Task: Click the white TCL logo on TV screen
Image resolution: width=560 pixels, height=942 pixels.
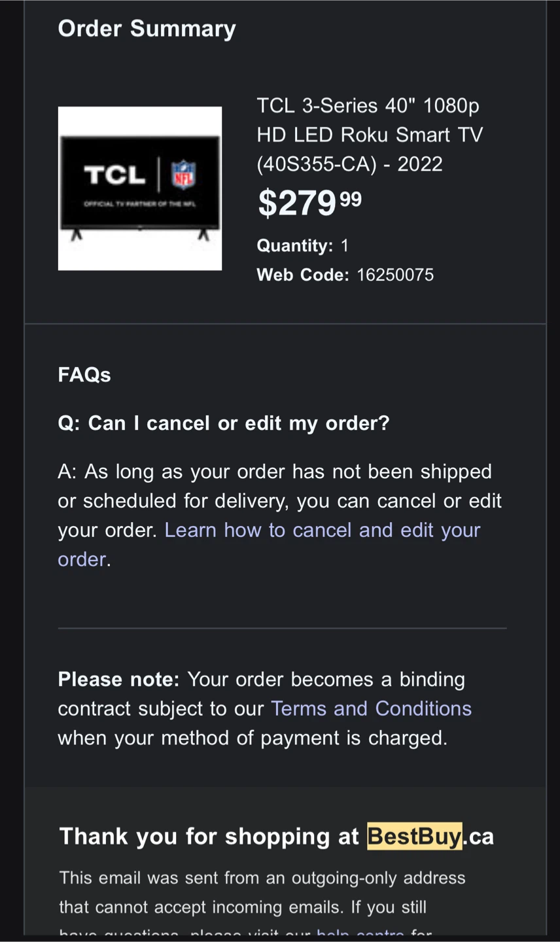Action: pyautogui.click(x=114, y=175)
